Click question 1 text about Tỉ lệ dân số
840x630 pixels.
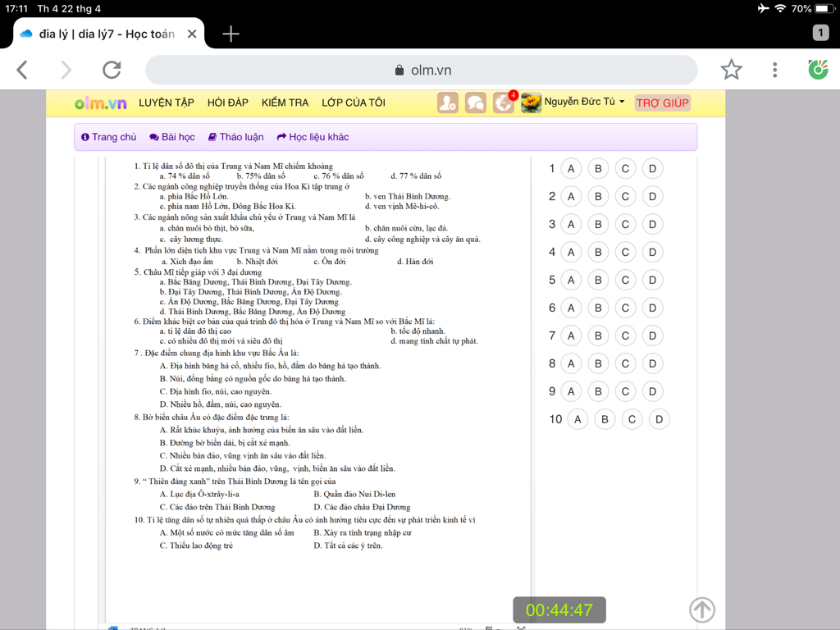[234, 166]
